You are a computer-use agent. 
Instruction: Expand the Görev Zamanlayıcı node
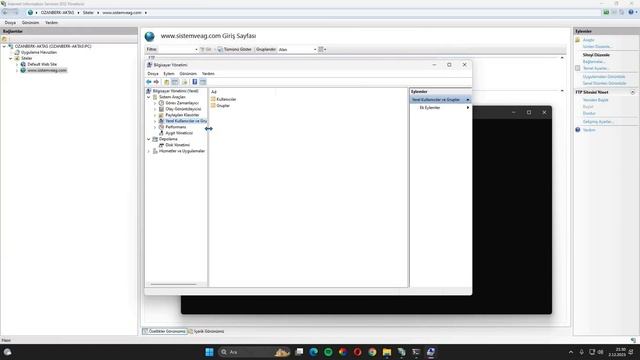(155, 103)
